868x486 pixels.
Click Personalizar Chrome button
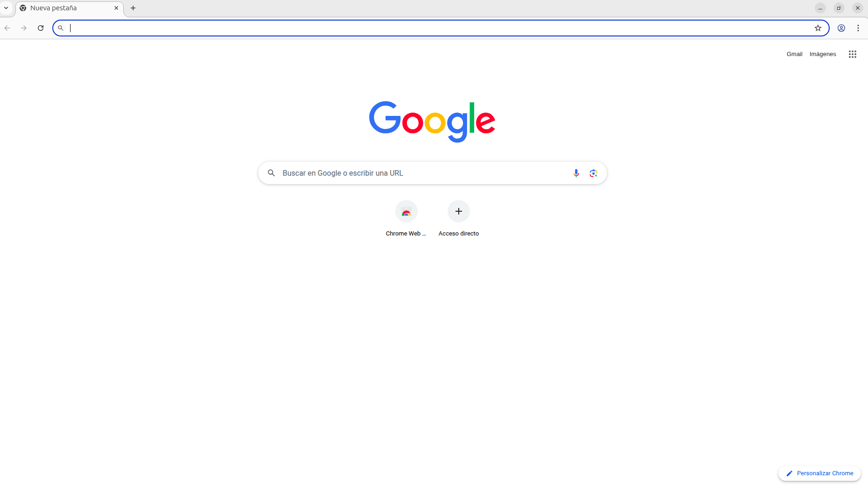(x=819, y=473)
